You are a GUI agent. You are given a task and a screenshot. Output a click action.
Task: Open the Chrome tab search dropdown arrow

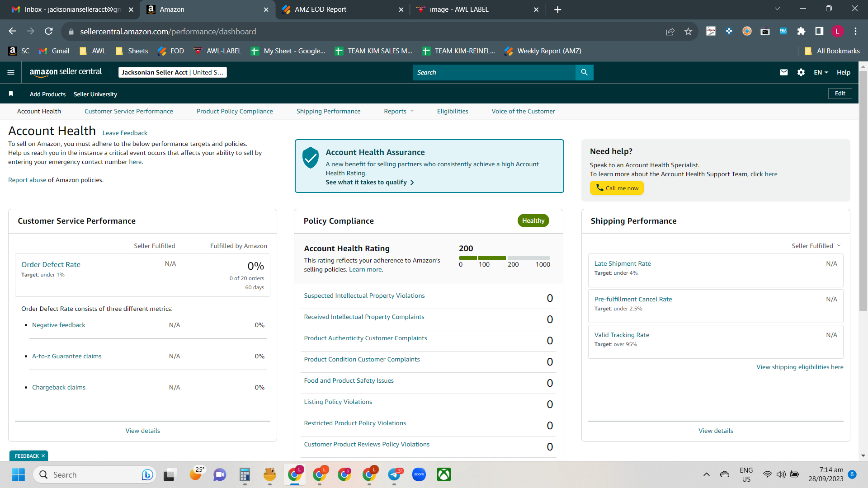(x=778, y=9)
